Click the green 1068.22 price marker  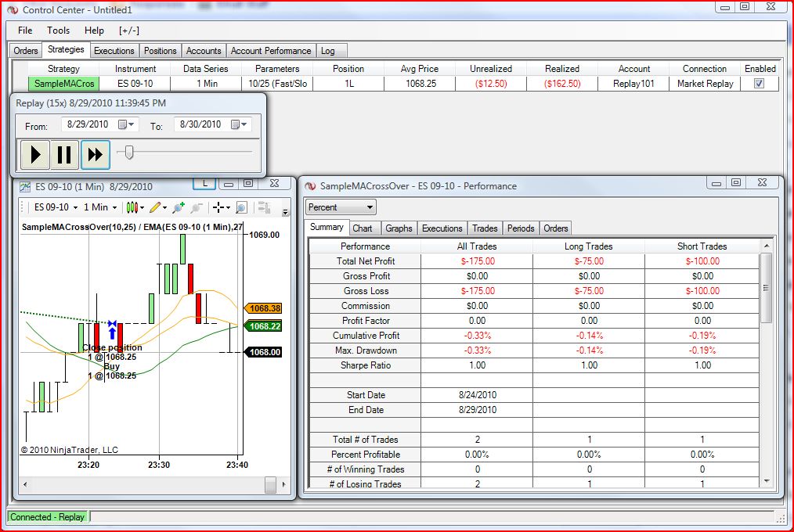tap(263, 326)
